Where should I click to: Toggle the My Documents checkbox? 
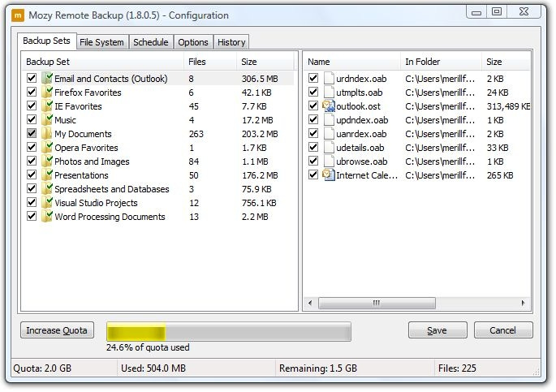click(x=32, y=133)
